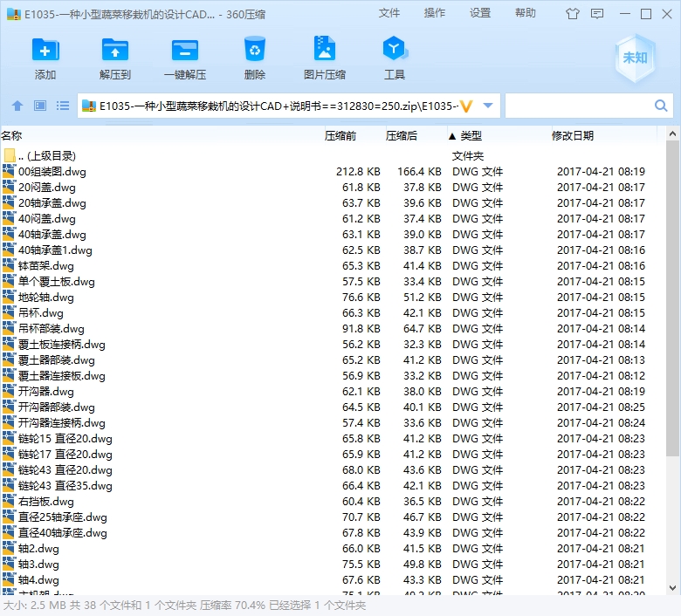681x616 pixels.
Task: Click the 添加 (add) toolbar icon
Action: point(45,50)
